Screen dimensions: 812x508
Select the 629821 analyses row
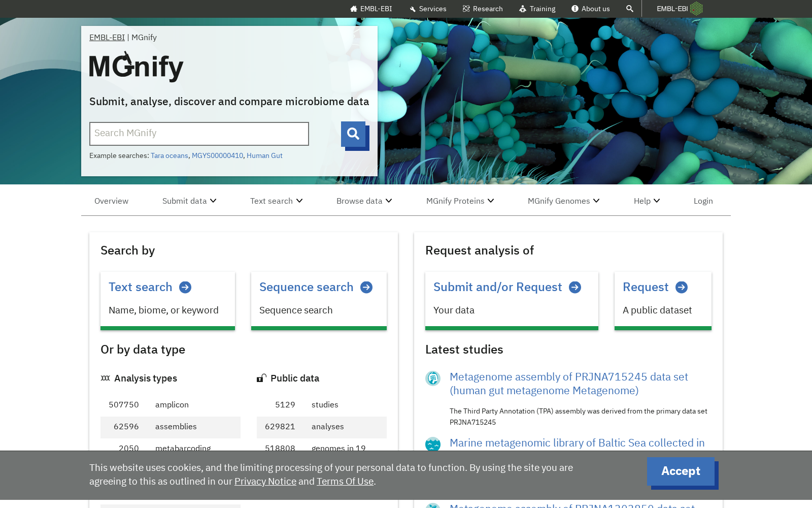click(x=322, y=427)
